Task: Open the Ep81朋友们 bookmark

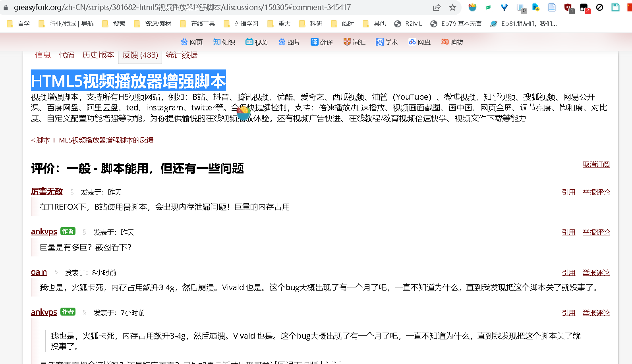Action: coord(524,24)
